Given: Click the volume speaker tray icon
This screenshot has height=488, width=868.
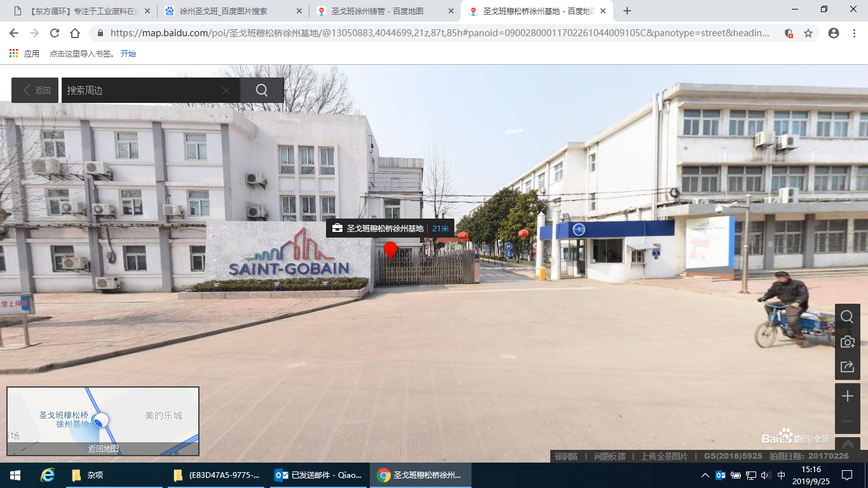Looking at the screenshot, I should pos(766,475).
